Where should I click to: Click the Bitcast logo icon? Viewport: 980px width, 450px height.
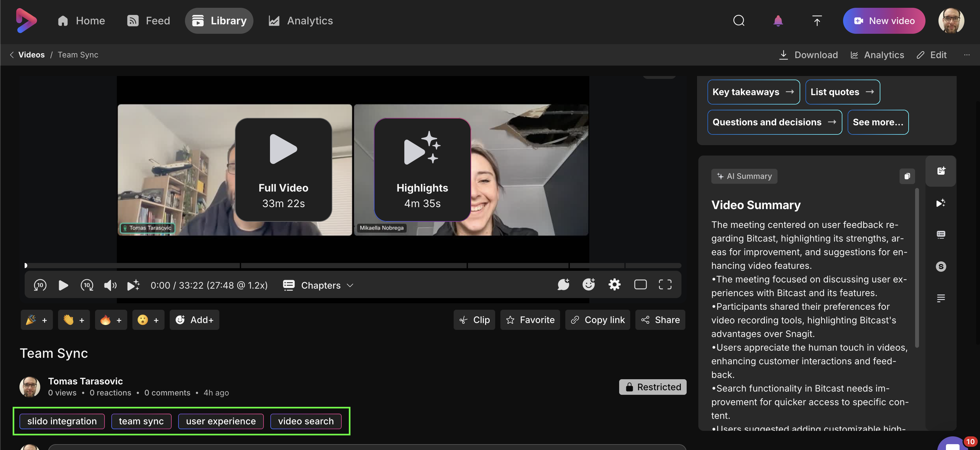pyautogui.click(x=26, y=20)
